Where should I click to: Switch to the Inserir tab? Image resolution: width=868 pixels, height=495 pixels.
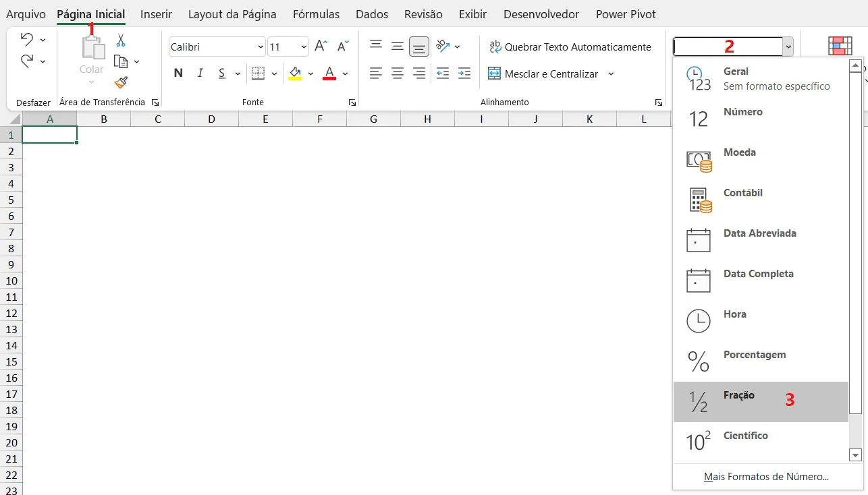156,14
